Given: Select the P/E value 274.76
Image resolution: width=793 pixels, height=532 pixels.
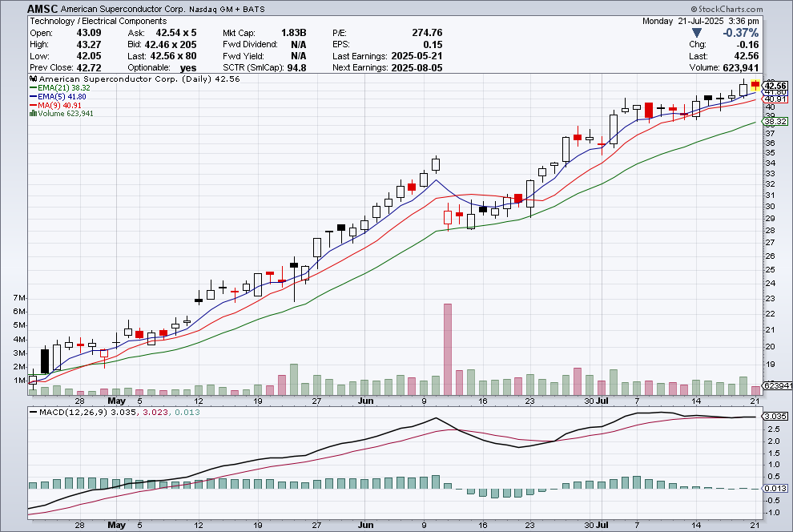Looking at the screenshot, I should 427,33.
